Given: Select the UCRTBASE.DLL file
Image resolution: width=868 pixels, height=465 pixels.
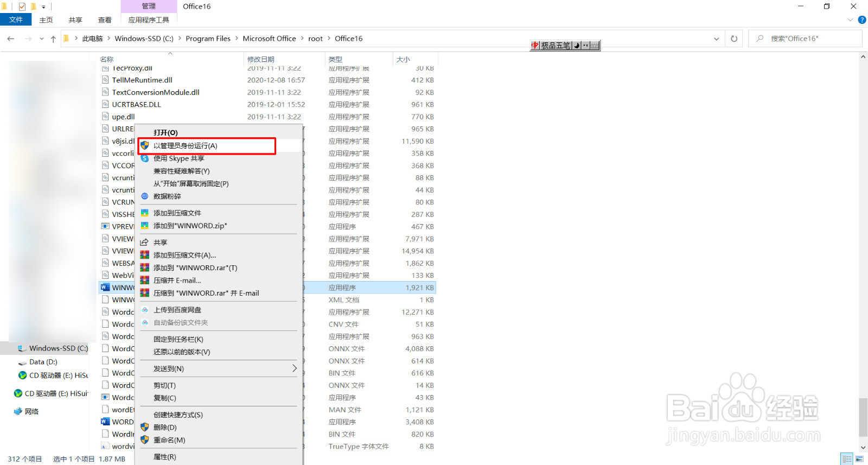Looking at the screenshot, I should click(136, 104).
